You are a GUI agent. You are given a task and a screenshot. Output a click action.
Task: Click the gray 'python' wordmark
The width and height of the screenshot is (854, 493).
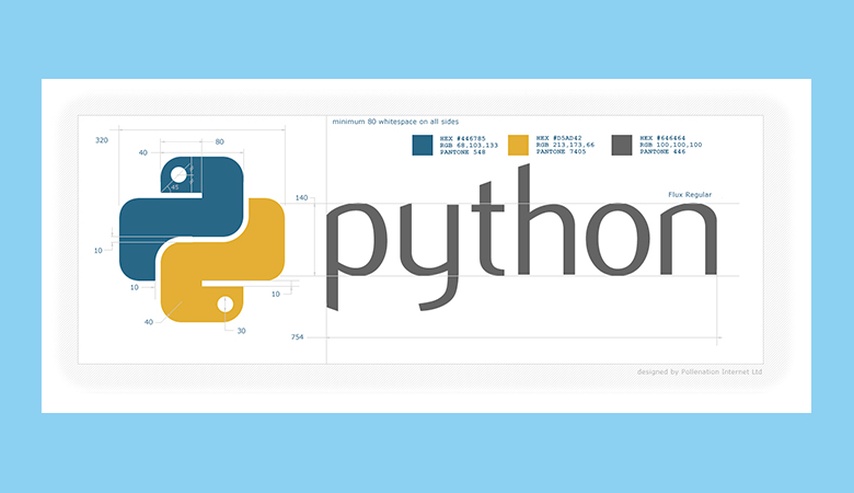tap(521, 238)
